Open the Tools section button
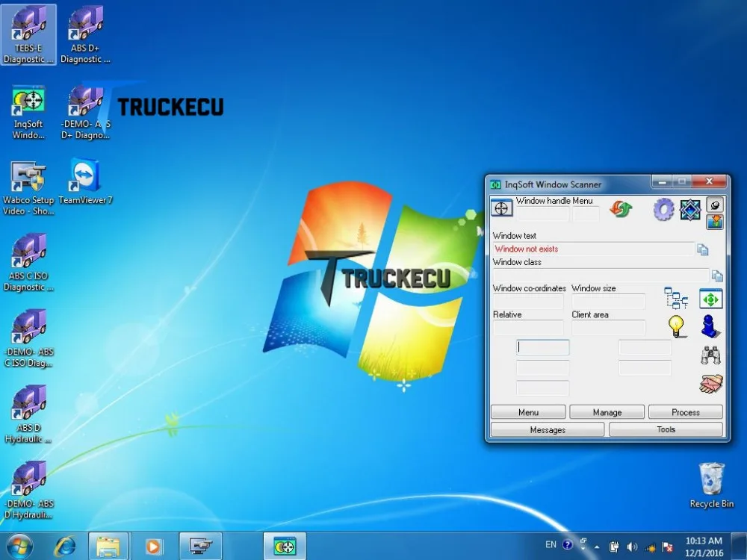The height and width of the screenshot is (560, 747). tap(666, 429)
